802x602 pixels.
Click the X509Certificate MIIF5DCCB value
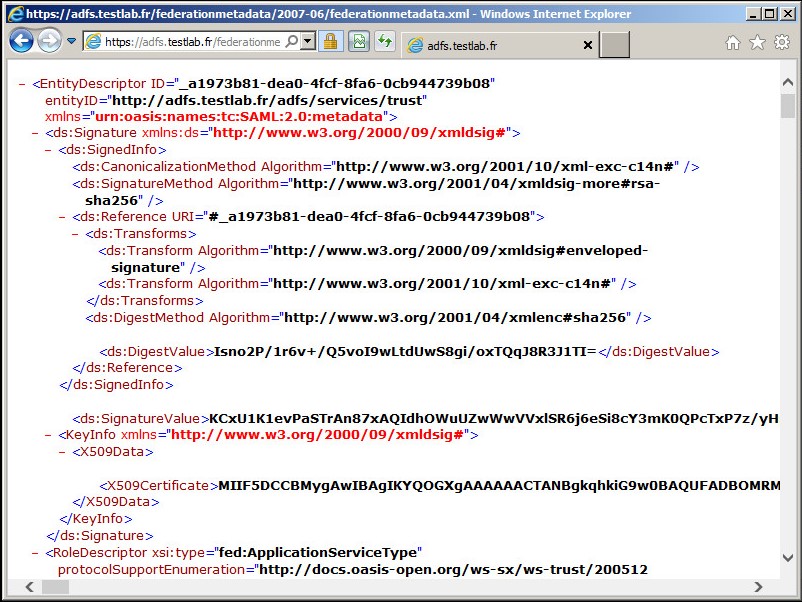click(499, 485)
